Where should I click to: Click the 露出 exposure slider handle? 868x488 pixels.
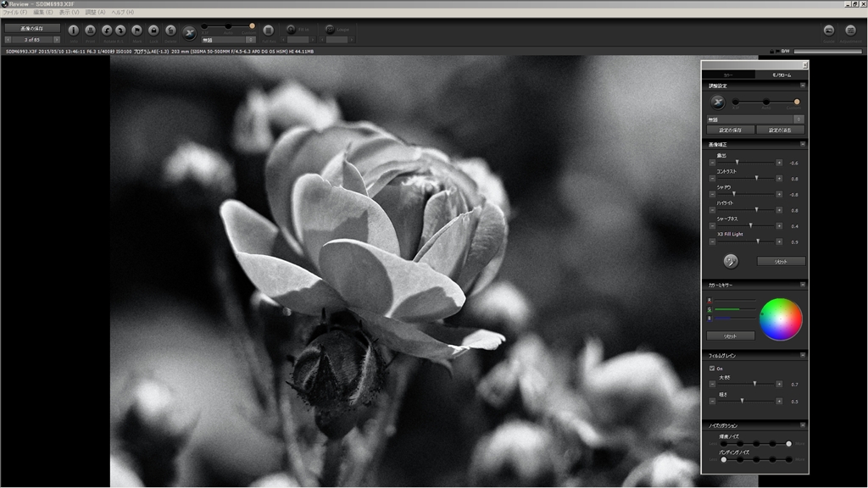(x=737, y=162)
